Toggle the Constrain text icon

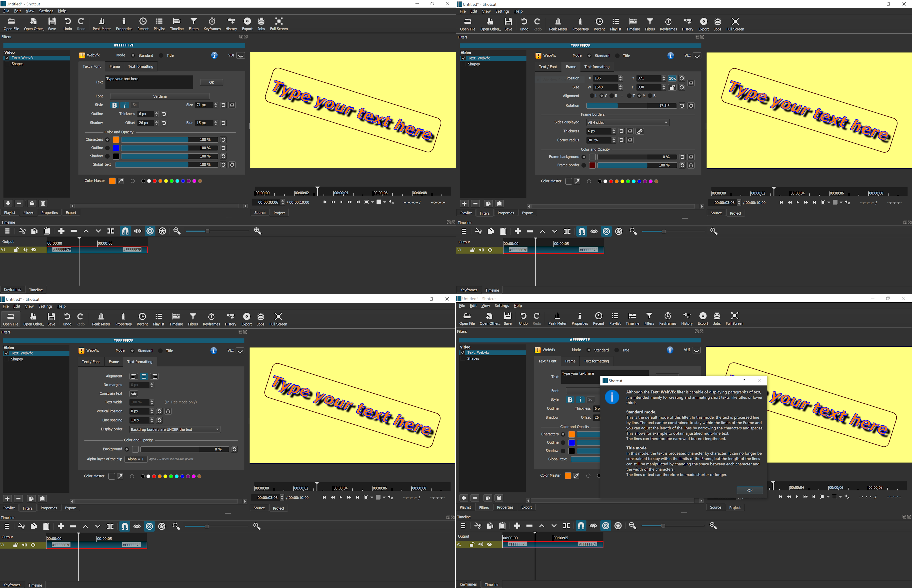point(134,394)
